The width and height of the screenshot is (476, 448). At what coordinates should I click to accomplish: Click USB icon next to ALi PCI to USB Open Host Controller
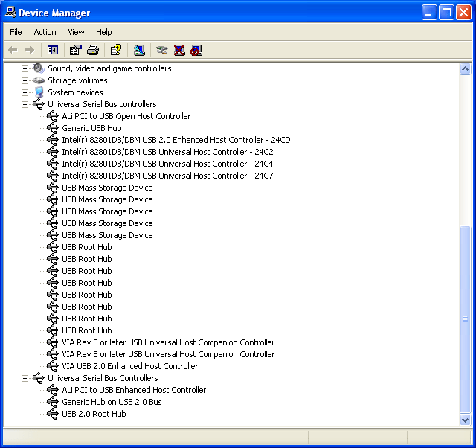pyautogui.click(x=53, y=116)
